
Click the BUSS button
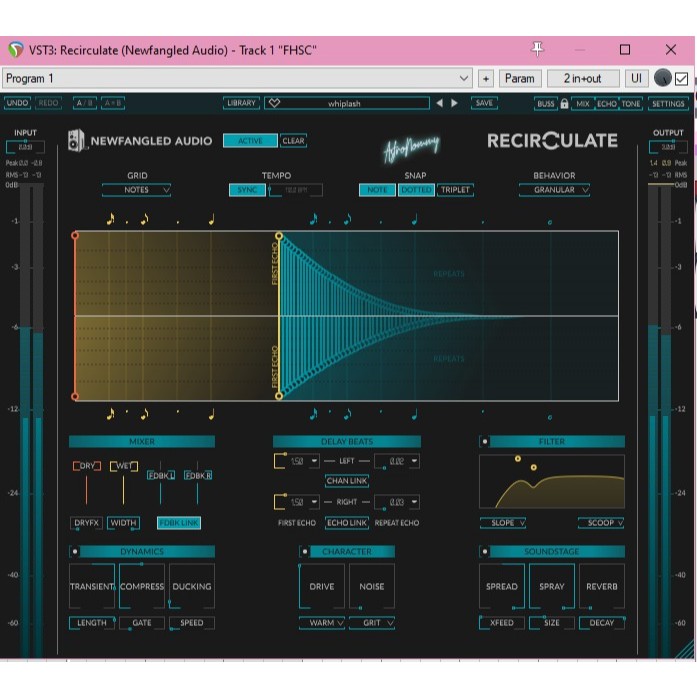tap(546, 104)
